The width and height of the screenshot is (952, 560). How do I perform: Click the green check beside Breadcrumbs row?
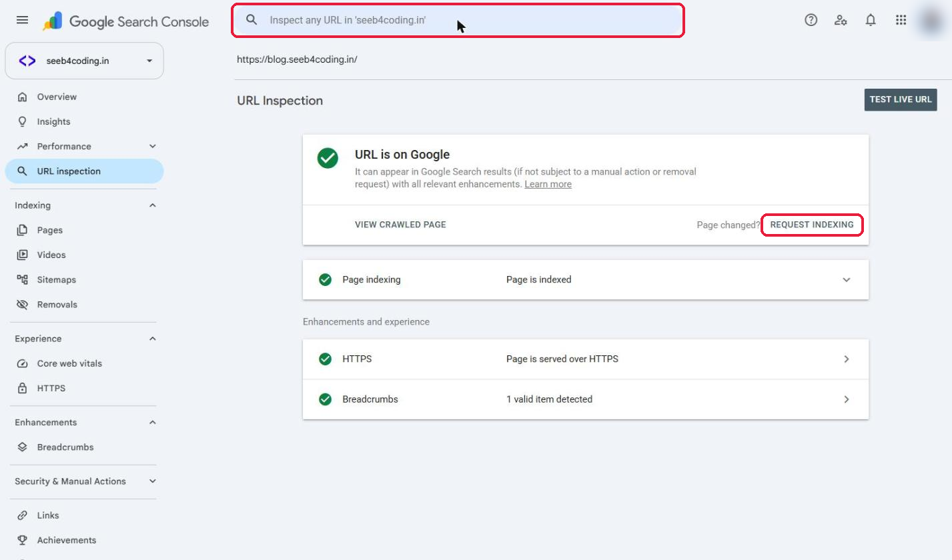coord(326,399)
